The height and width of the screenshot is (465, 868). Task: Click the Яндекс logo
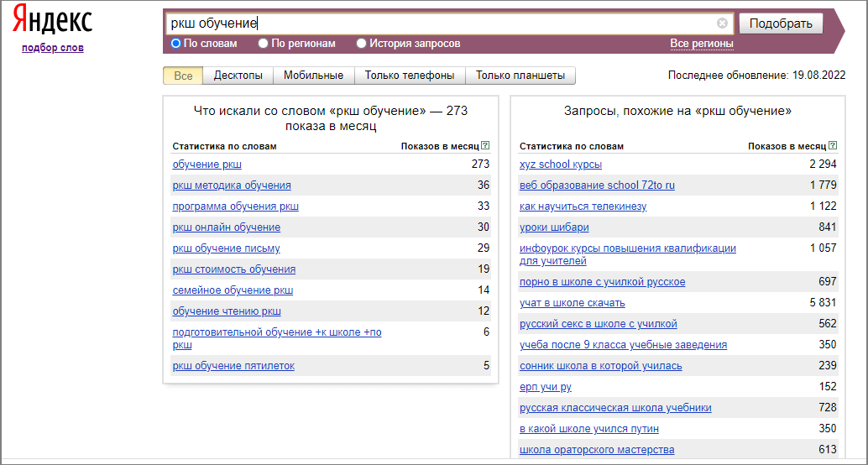pyautogui.click(x=53, y=19)
